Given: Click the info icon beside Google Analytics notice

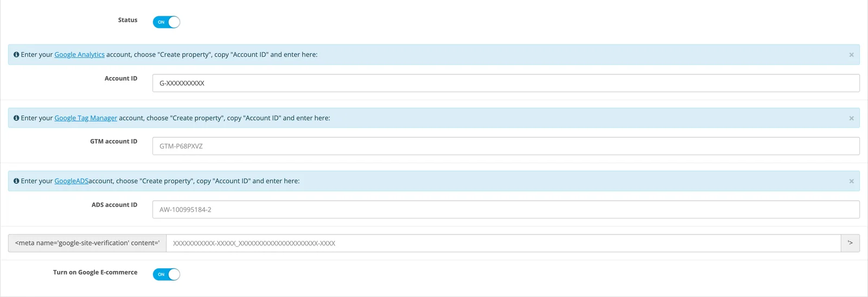Looking at the screenshot, I should click(16, 55).
